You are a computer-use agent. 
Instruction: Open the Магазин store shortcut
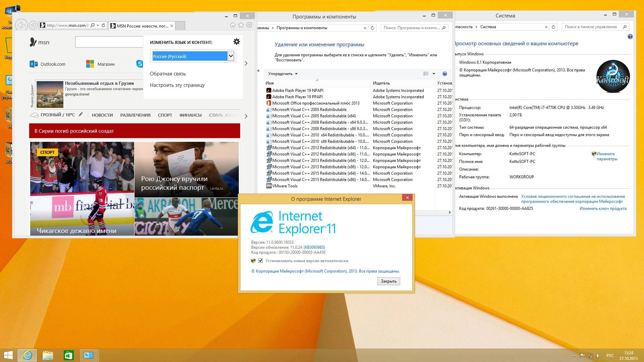(100, 64)
